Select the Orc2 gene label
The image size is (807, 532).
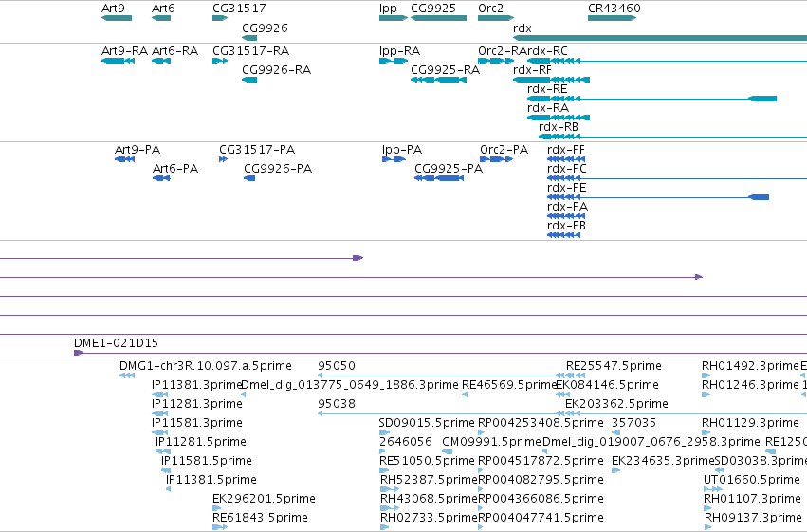pyautogui.click(x=490, y=9)
